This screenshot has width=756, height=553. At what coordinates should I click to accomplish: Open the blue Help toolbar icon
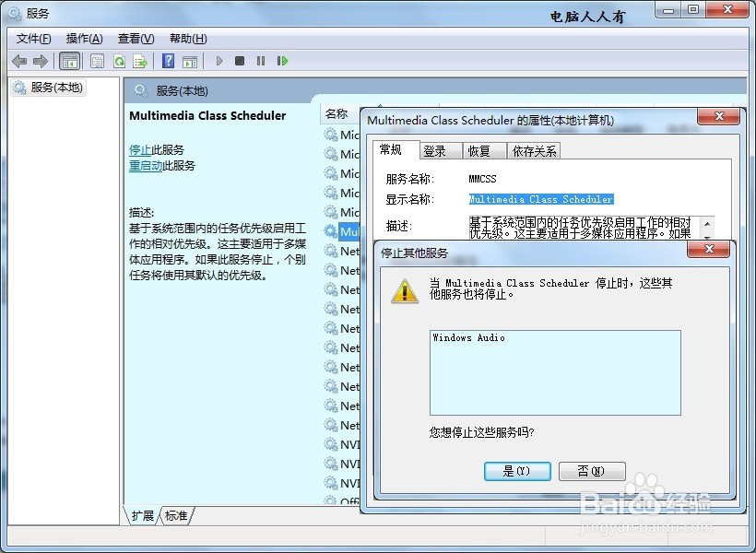(x=169, y=61)
